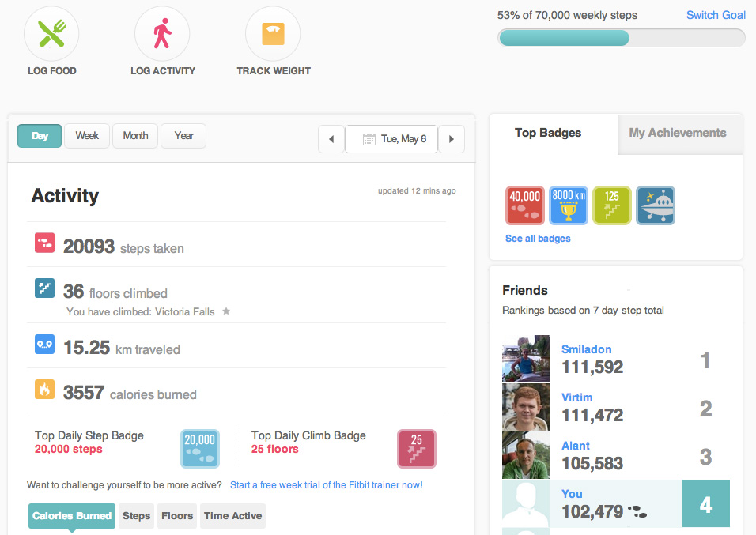Screen dimensions: 756x535
Task: Open the 8000 km trophy badge
Action: (569, 205)
